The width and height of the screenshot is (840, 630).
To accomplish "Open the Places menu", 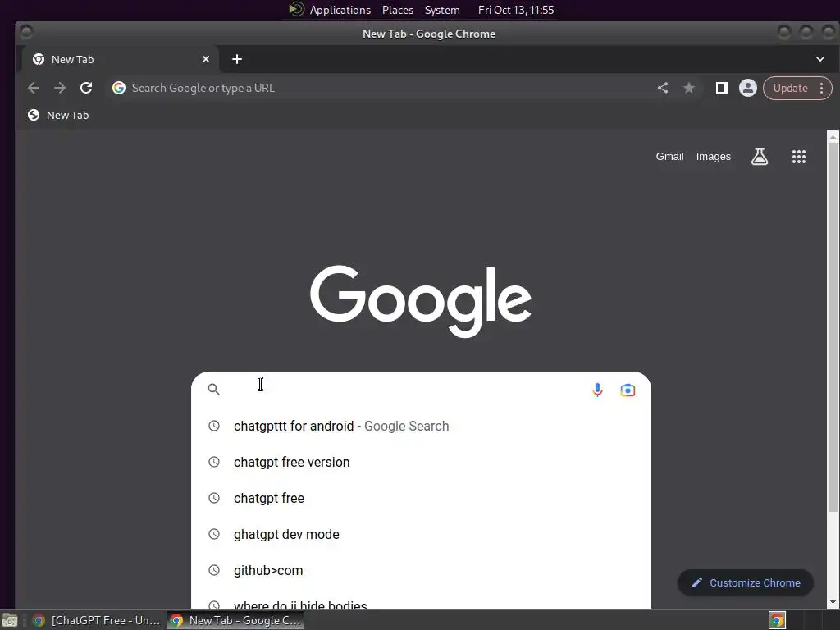I will 398,10.
